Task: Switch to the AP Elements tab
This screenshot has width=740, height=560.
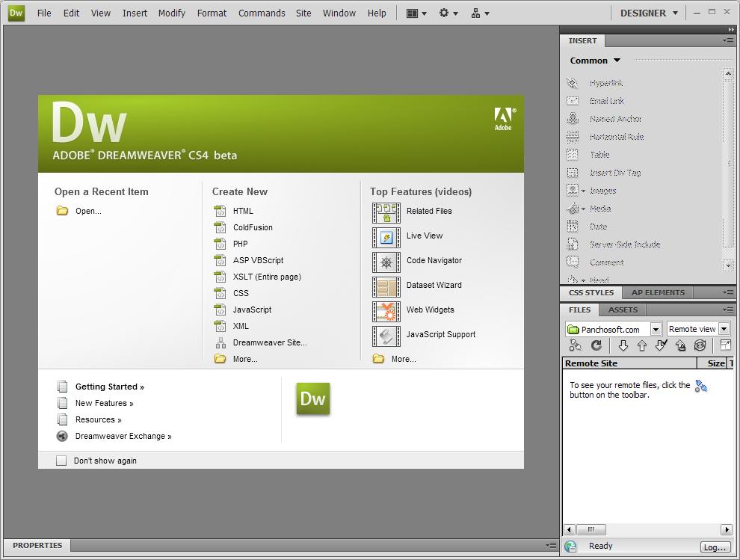Action: tap(658, 293)
